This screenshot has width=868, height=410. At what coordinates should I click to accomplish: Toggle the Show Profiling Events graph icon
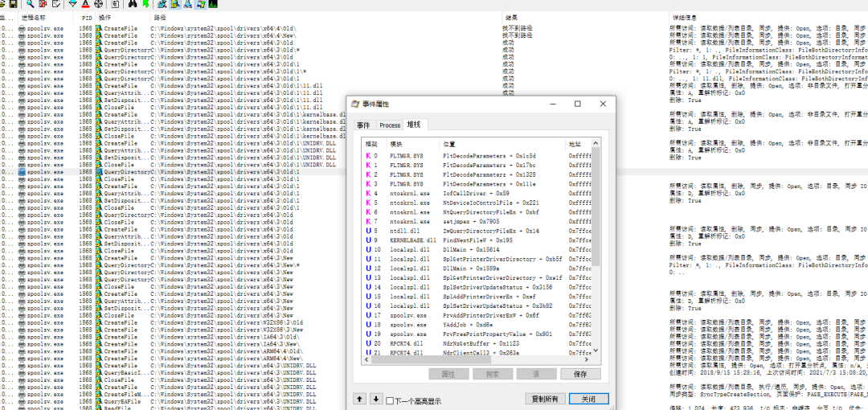[x=213, y=4]
